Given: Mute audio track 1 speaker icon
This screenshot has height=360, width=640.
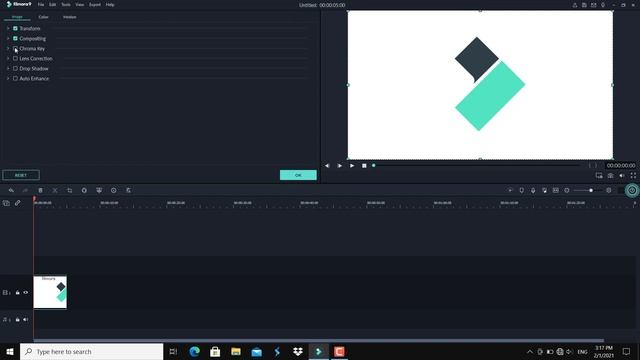Looking at the screenshot, I should [x=26, y=320].
